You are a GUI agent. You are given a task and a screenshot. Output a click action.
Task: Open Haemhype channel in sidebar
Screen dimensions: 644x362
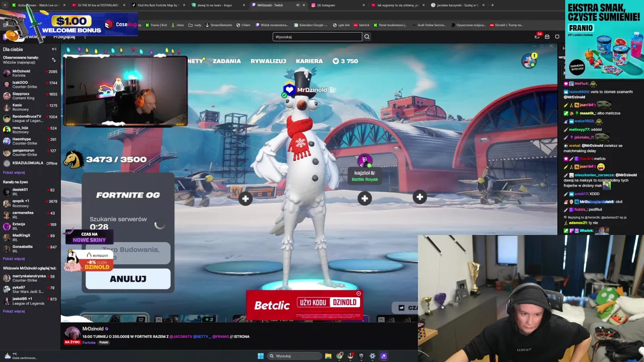pos(30,141)
